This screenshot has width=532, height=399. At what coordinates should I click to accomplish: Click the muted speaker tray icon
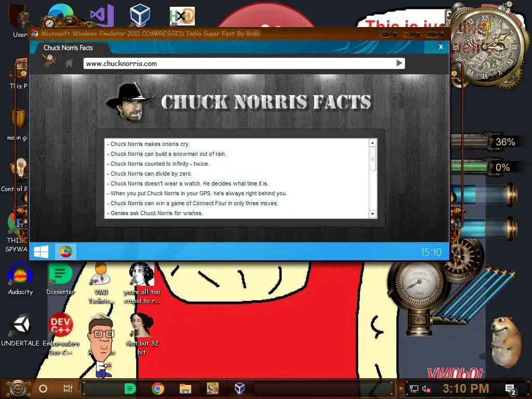(x=426, y=389)
